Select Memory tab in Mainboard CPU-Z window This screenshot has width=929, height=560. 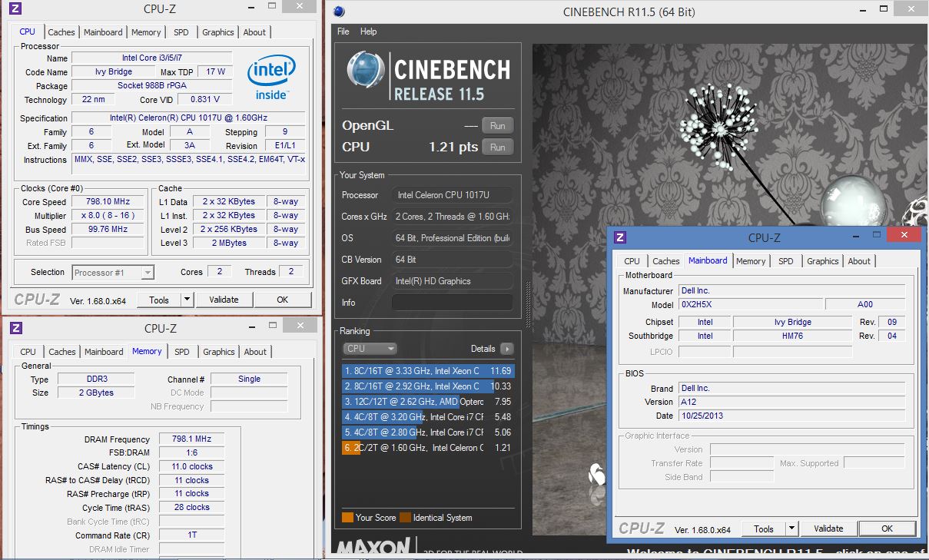click(751, 261)
